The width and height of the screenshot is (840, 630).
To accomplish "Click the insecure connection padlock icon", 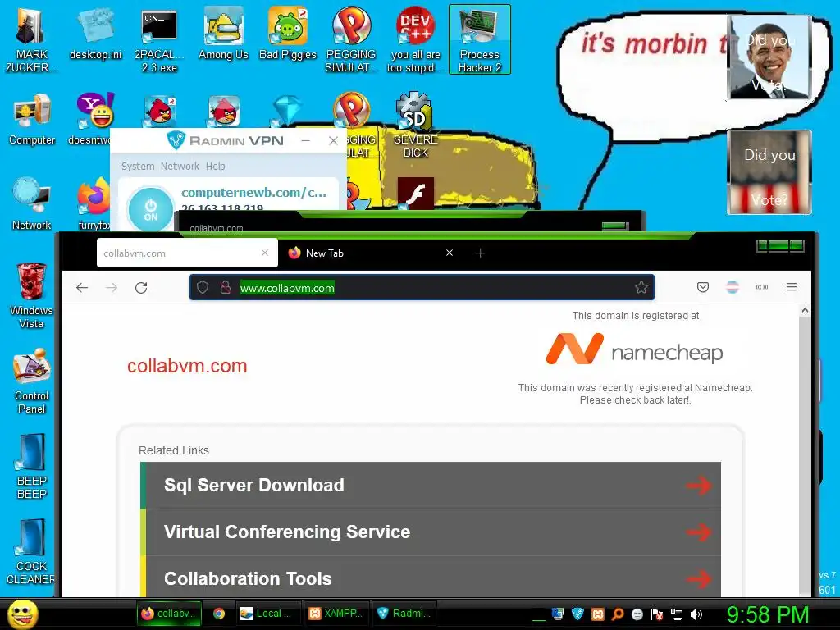I will [x=226, y=288].
